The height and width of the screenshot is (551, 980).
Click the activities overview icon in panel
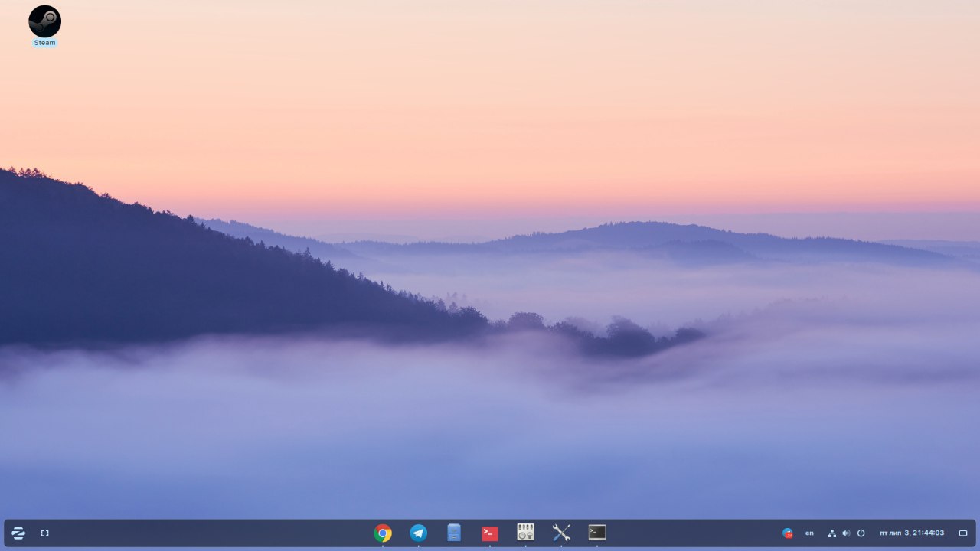[44, 533]
